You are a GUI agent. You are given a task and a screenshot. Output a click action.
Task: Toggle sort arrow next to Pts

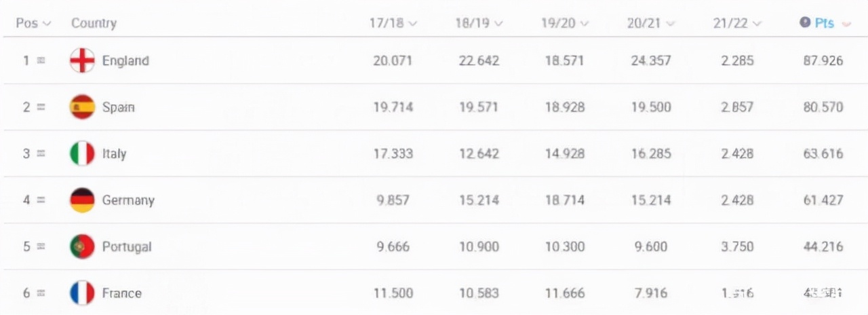pos(846,24)
